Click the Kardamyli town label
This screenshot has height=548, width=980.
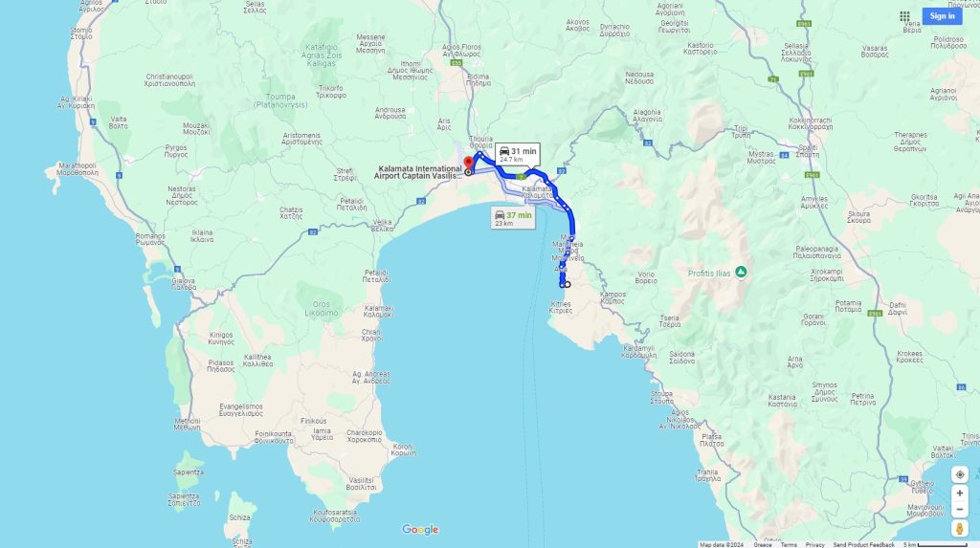tap(638, 351)
